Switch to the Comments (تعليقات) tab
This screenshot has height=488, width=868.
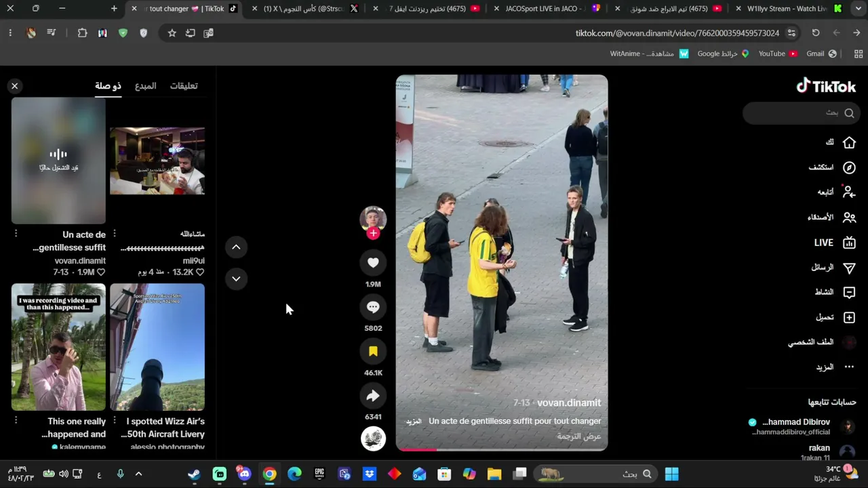coord(184,86)
